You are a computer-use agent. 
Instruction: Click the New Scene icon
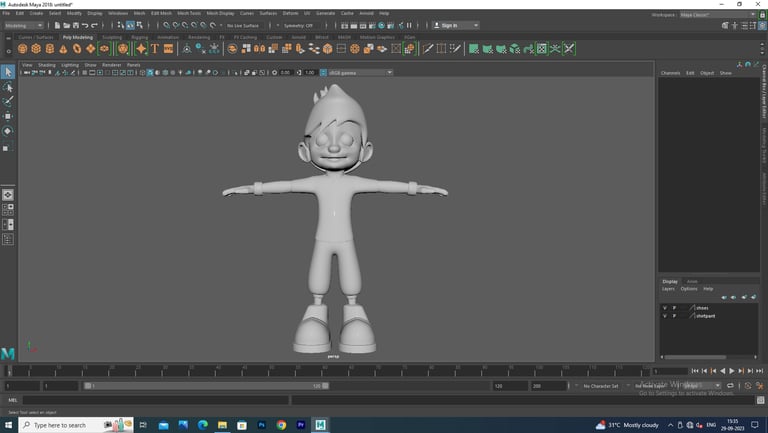click(x=57, y=25)
